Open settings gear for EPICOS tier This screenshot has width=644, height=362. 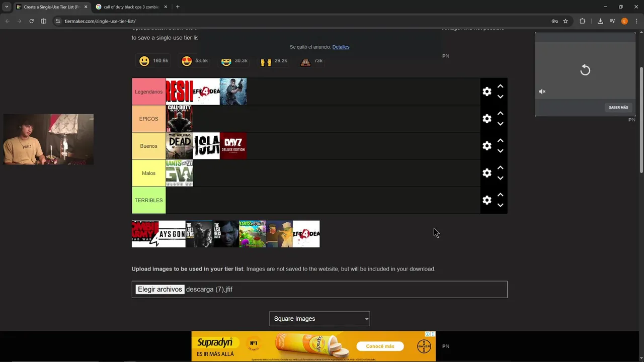[x=487, y=119]
